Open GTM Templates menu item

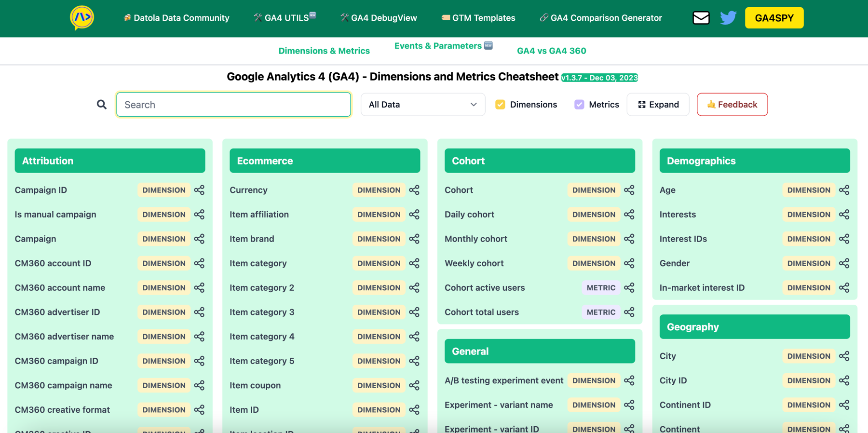click(478, 18)
